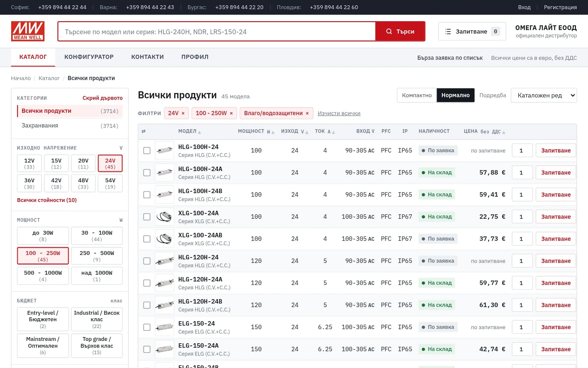Open XLG-100-24AB product thumbnail
The height and width of the screenshot is (368, 588).
tap(164, 239)
